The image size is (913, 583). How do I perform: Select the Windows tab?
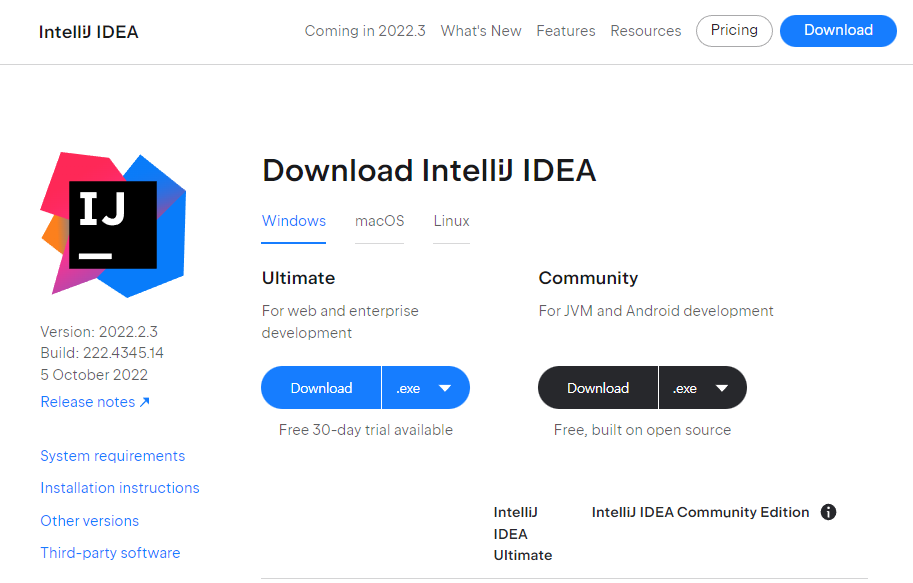pos(293,221)
